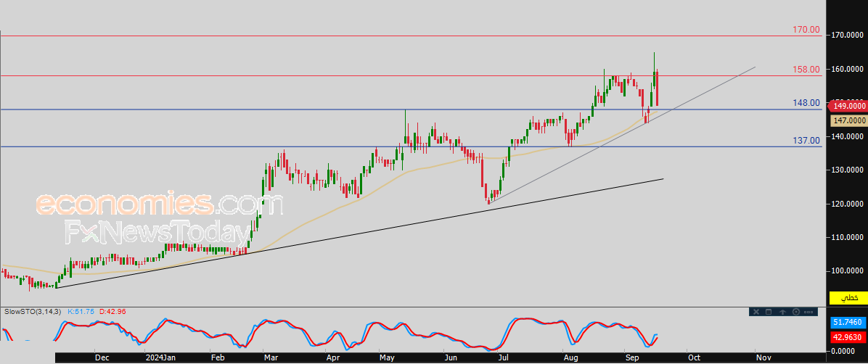Image resolution: width=868 pixels, height=364 pixels.
Task: Click the blue 51.7460 stochastic value tag
Action: 848,322
